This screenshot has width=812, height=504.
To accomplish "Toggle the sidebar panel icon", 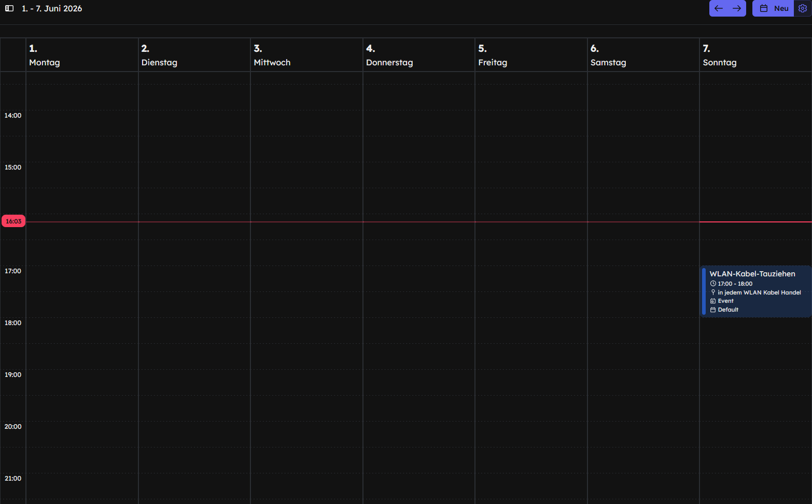I will tap(9, 8).
